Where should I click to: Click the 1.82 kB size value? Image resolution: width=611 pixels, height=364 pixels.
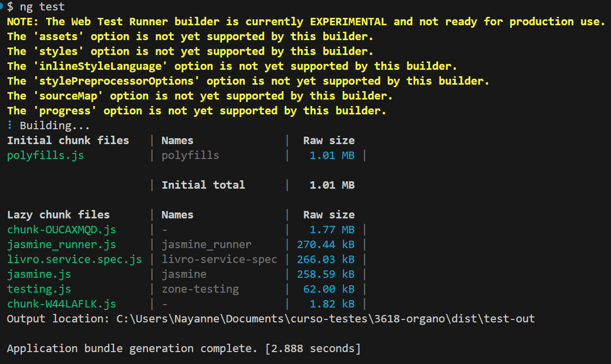332,304
